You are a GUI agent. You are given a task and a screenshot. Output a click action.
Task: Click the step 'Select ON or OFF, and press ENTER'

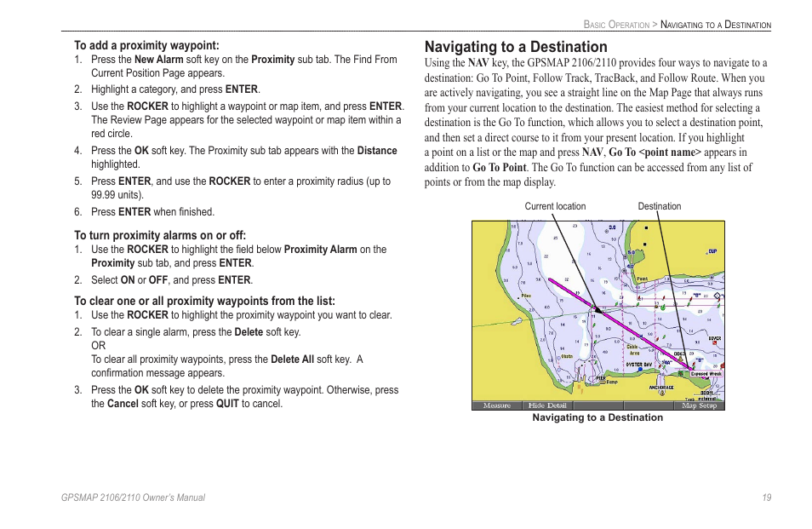pos(172,280)
